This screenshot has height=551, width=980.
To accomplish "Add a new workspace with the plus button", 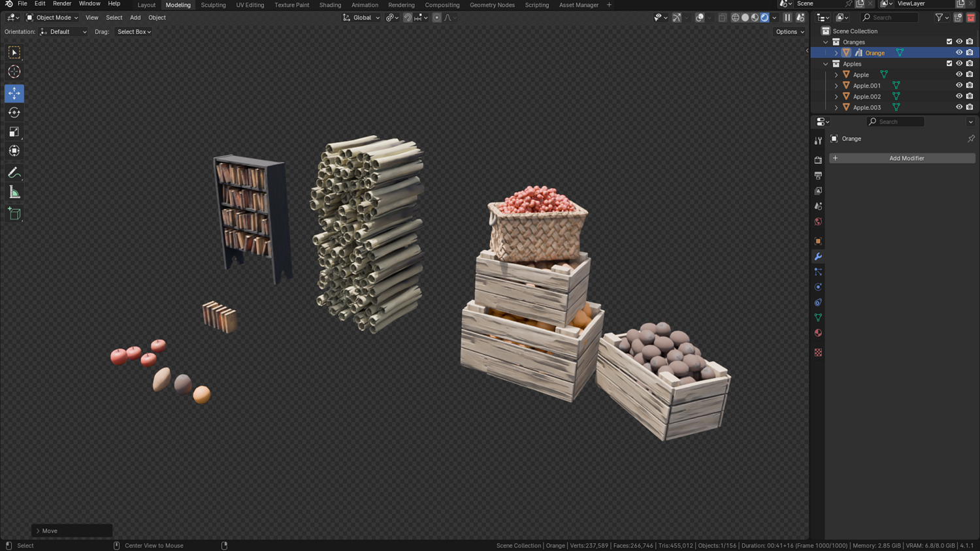I will click(x=609, y=5).
